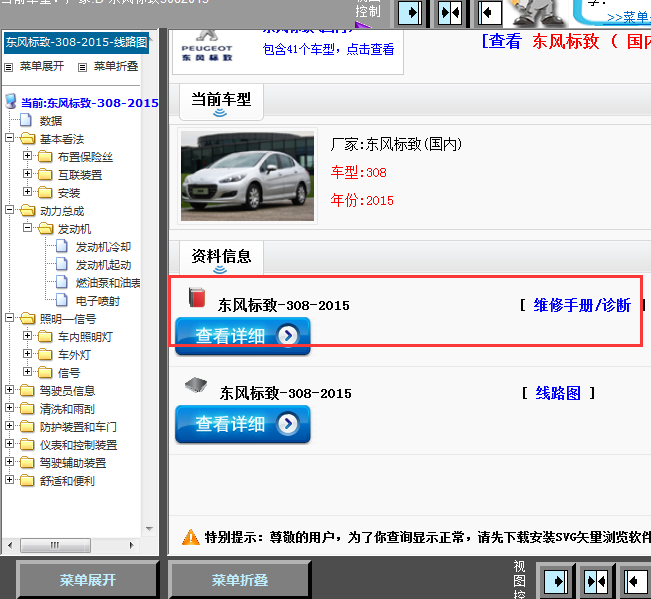Viewport: 651px width, 599px height.
Task: Click the sidebar scroll-down arrow
Action: click(149, 528)
